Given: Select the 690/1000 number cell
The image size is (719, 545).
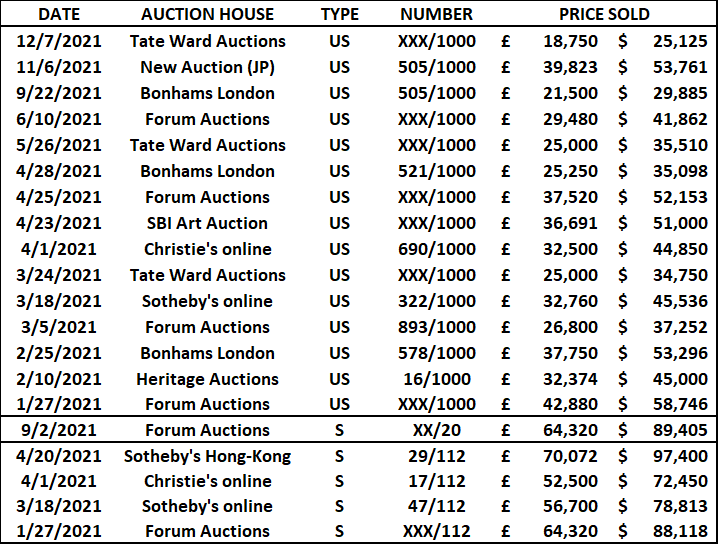Looking at the screenshot, I should (x=437, y=249).
